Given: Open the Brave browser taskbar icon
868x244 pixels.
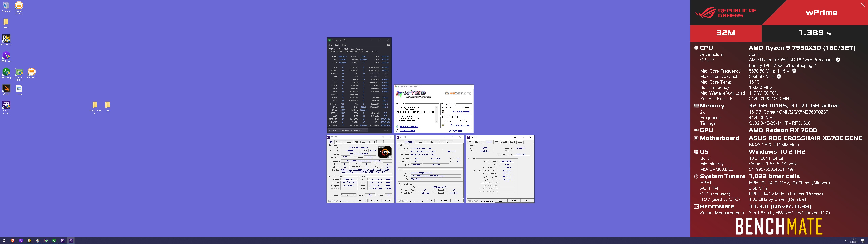Looking at the screenshot, I should pyautogui.click(x=13, y=241).
